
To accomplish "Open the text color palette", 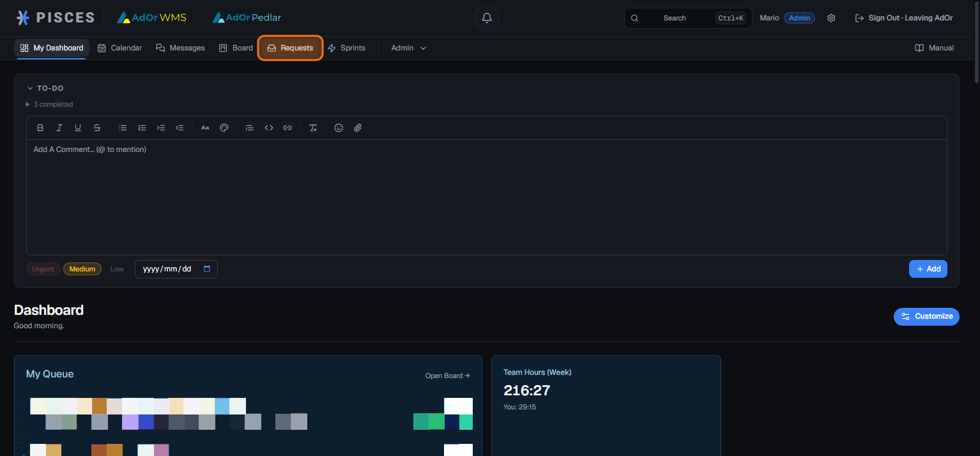I will [x=224, y=128].
